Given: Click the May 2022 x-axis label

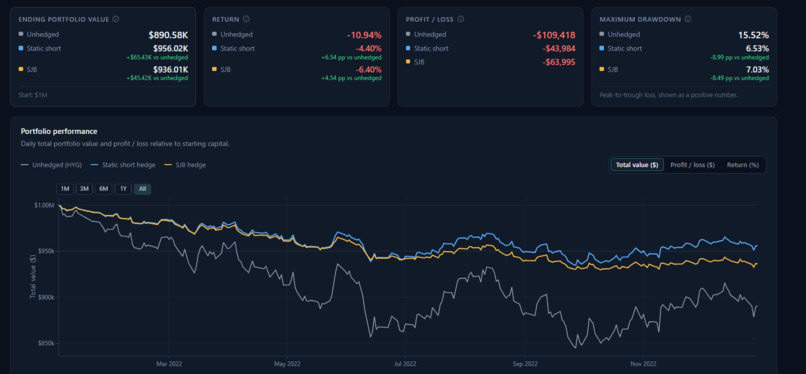Looking at the screenshot, I should (x=287, y=364).
